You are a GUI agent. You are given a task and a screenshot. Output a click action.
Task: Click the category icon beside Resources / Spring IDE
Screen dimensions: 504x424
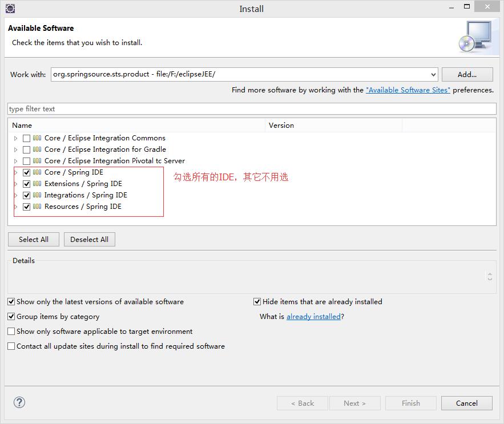pyautogui.click(x=37, y=207)
